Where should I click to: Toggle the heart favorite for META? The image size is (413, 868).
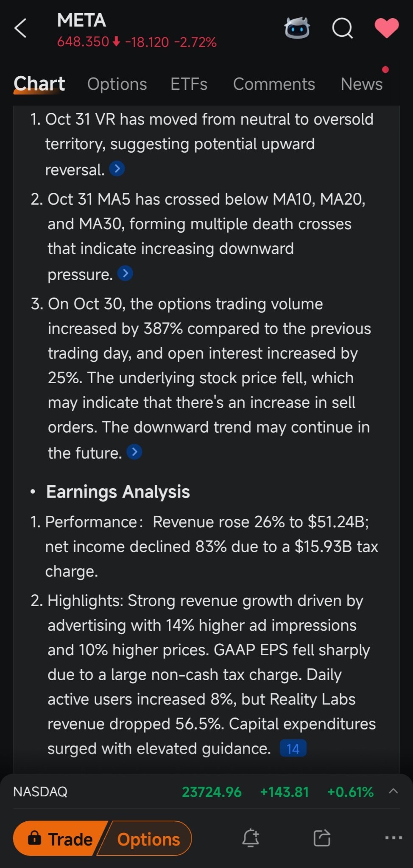[387, 28]
